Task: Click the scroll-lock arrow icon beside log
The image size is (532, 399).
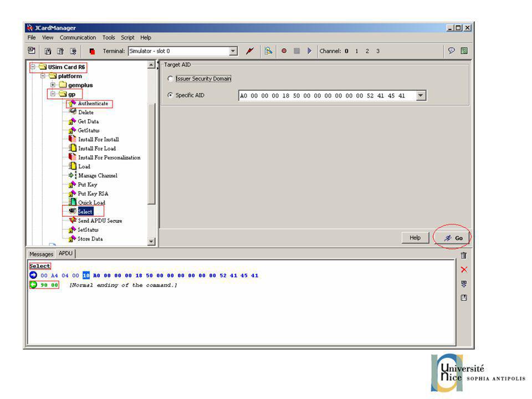Action: pyautogui.click(x=464, y=284)
